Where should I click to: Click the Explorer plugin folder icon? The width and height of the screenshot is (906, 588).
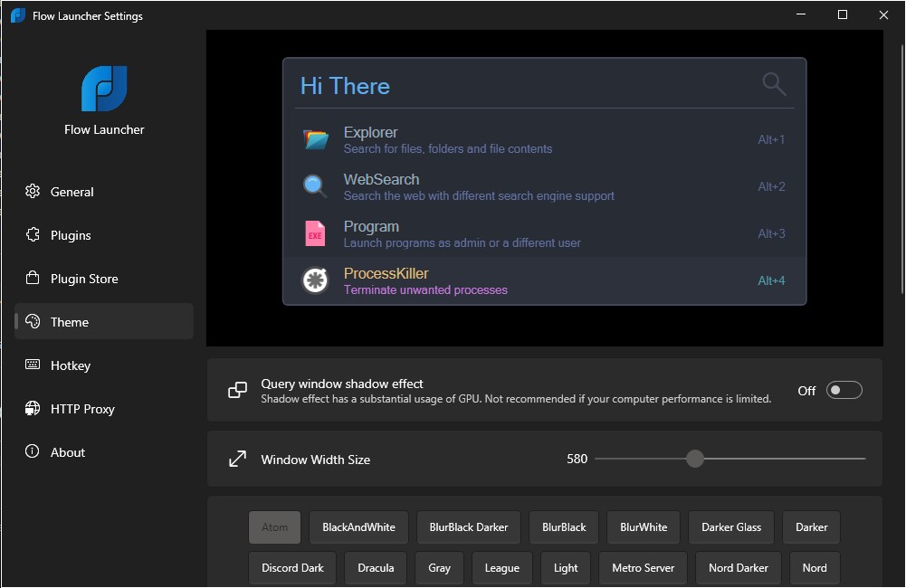point(315,139)
